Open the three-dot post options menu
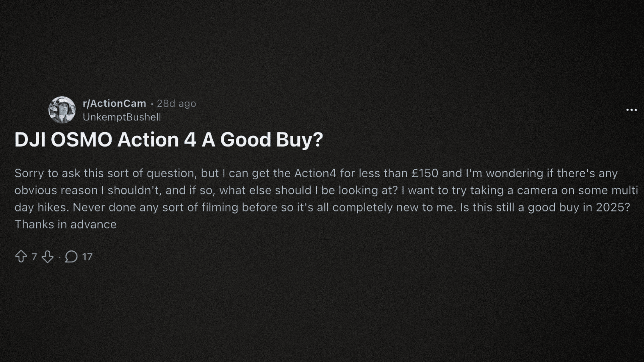 coord(631,110)
